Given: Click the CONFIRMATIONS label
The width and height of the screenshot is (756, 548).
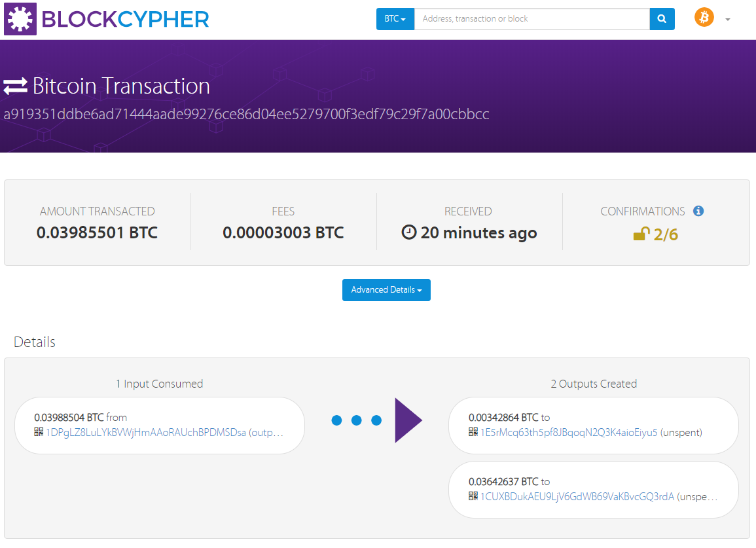Looking at the screenshot, I should [x=643, y=211].
